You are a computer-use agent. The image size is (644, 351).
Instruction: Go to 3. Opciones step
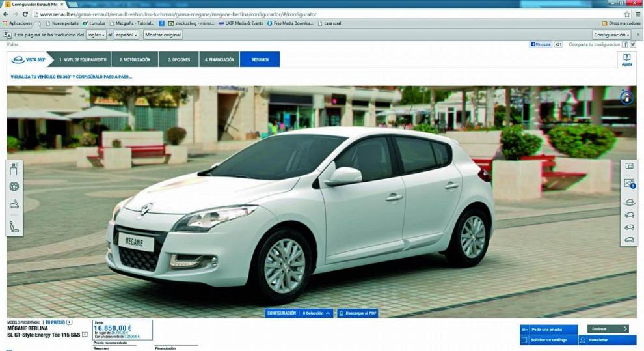(179, 60)
